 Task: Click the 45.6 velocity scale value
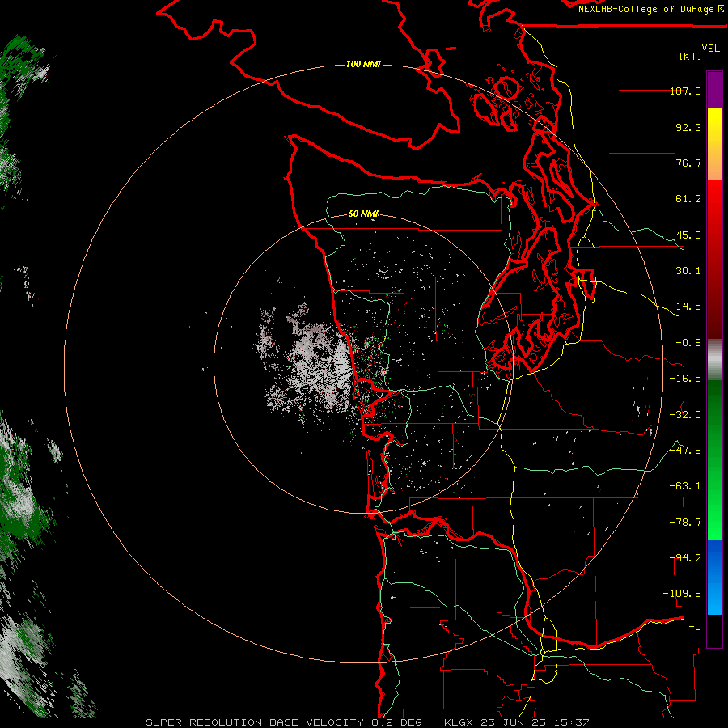point(688,235)
